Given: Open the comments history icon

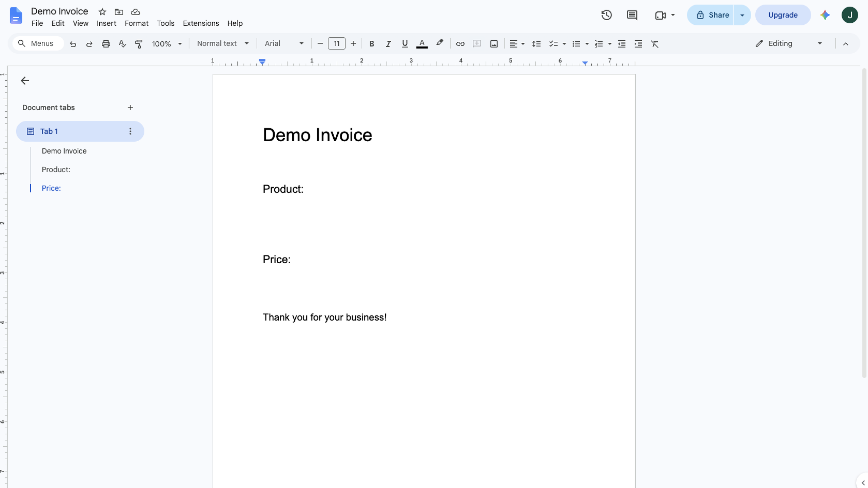Looking at the screenshot, I should pos(632,15).
